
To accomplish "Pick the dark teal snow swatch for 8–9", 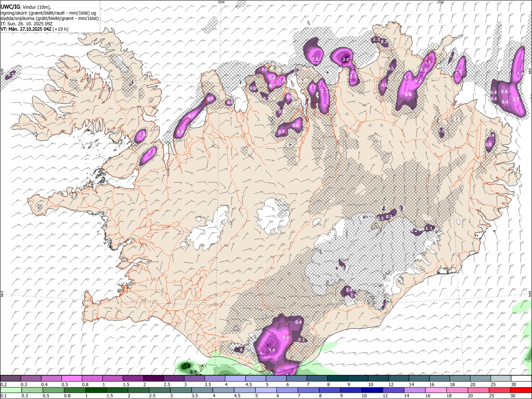I will click(x=337, y=379).
